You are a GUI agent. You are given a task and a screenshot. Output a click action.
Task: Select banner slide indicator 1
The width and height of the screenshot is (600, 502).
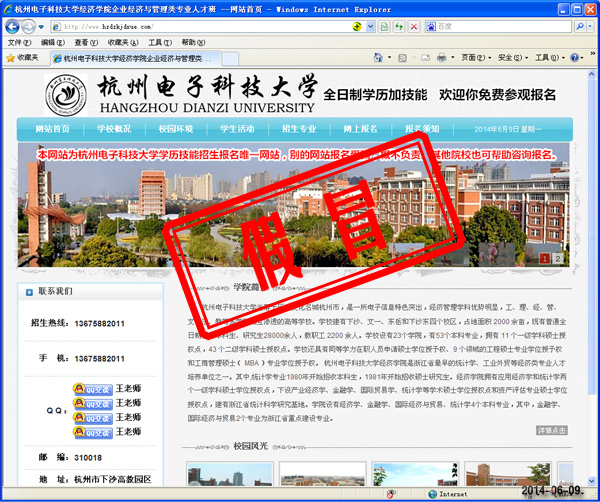click(544, 259)
